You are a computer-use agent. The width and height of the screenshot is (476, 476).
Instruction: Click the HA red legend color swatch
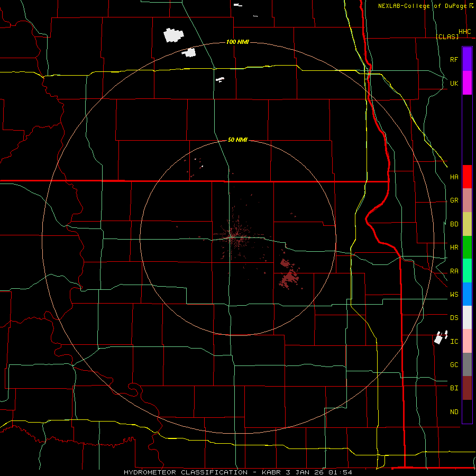click(467, 177)
